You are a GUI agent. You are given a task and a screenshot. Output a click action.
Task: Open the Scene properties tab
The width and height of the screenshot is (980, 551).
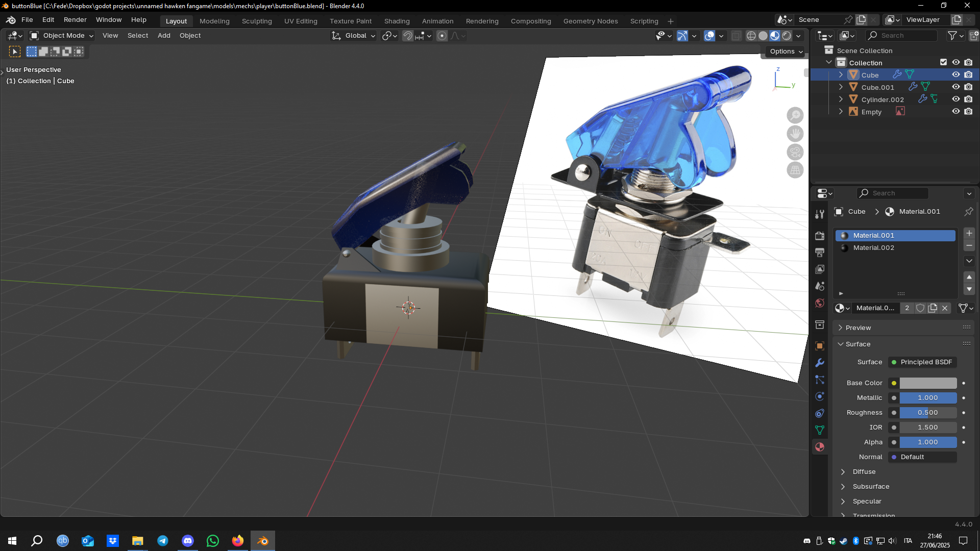820,286
